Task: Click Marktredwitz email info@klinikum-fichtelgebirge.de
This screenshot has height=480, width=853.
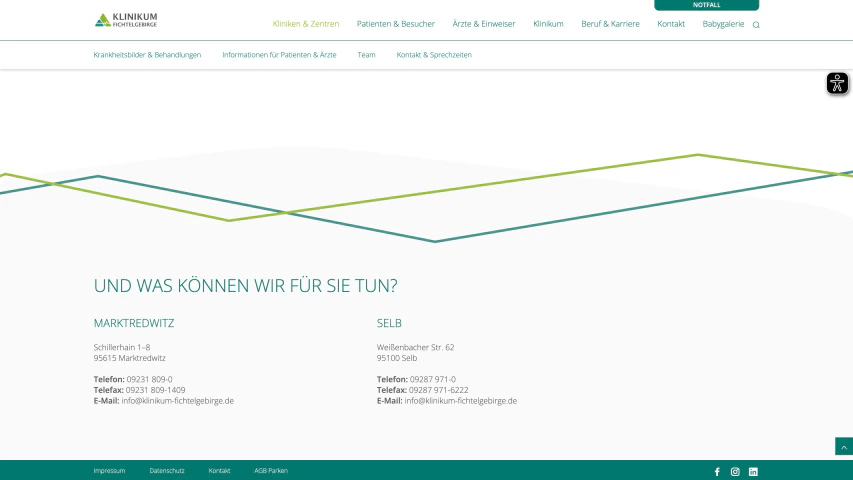Action: 177,401
